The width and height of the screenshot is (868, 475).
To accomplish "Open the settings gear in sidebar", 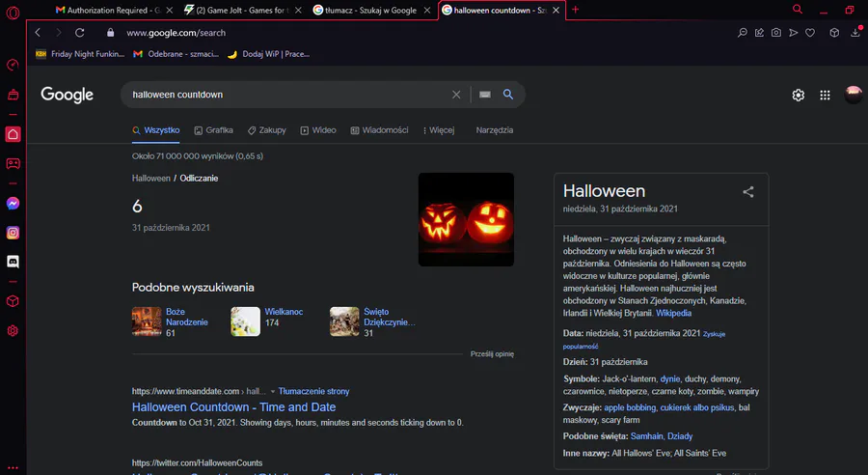I will pyautogui.click(x=13, y=331).
